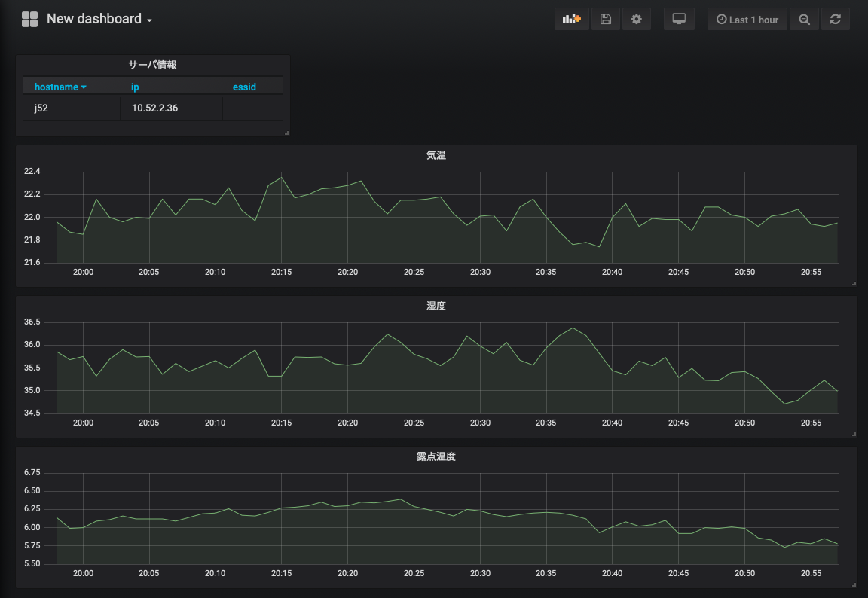Click the Grafana dashboards grid icon

coord(29,20)
